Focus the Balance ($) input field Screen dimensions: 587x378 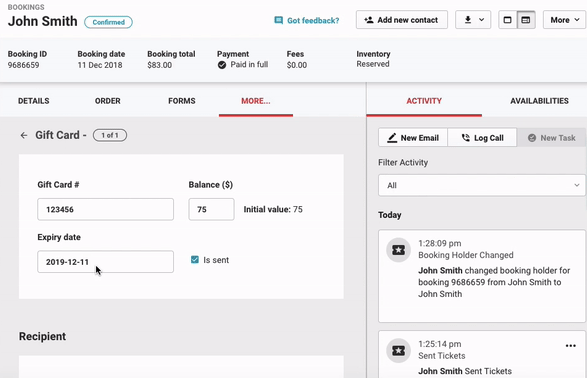coord(212,209)
